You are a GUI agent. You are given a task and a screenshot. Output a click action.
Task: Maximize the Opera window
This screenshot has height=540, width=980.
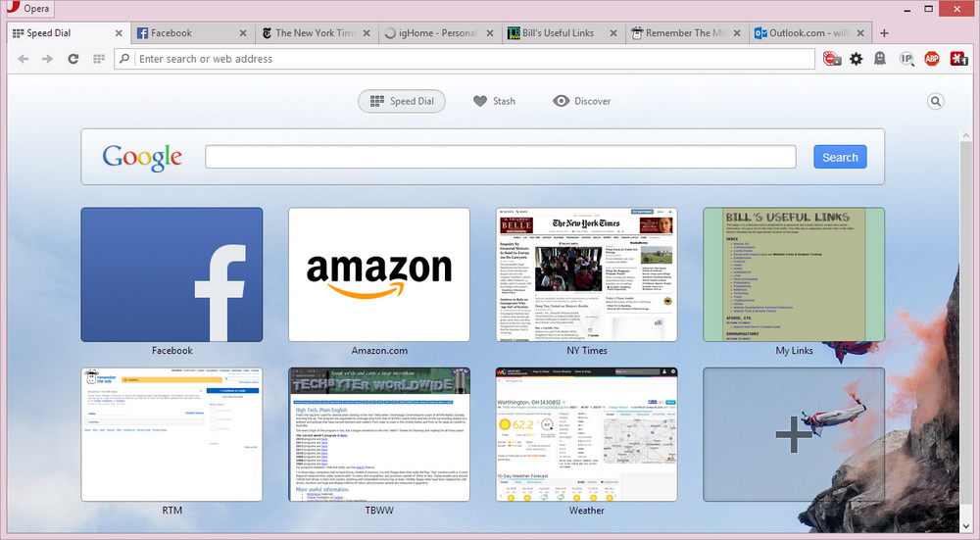pyautogui.click(x=929, y=9)
